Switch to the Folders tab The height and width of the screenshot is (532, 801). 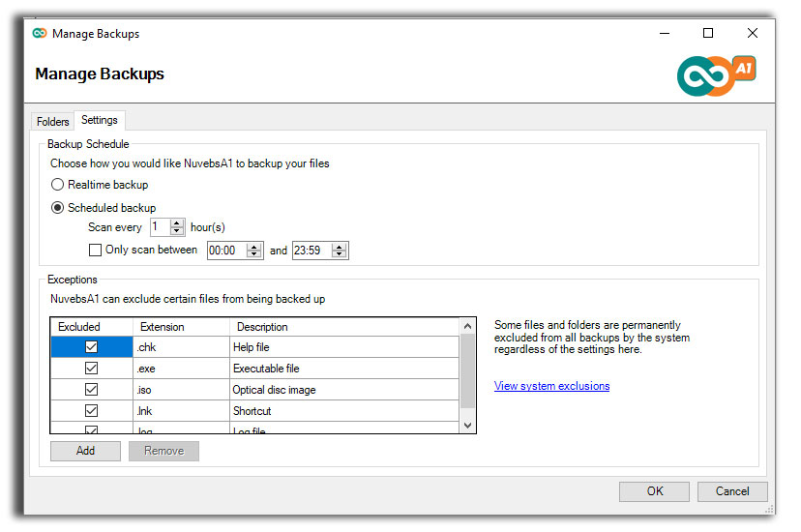pyautogui.click(x=52, y=122)
